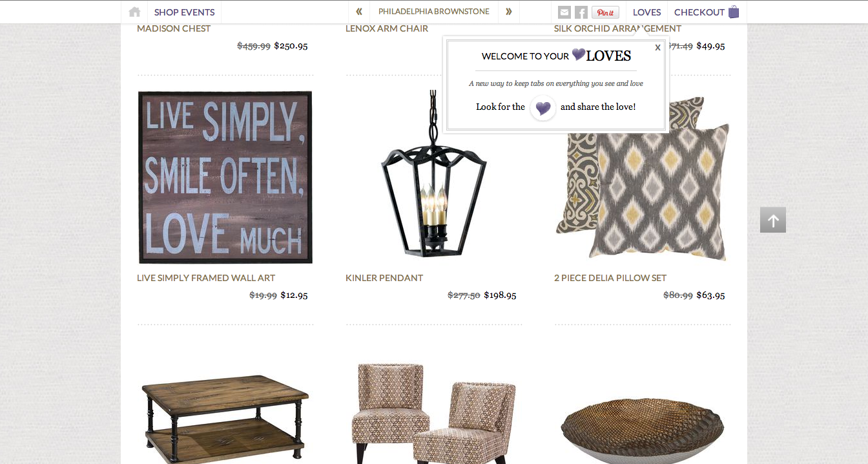This screenshot has height=464, width=868.
Task: Open 2 Piece Delia Pillow Set link
Action: (610, 278)
